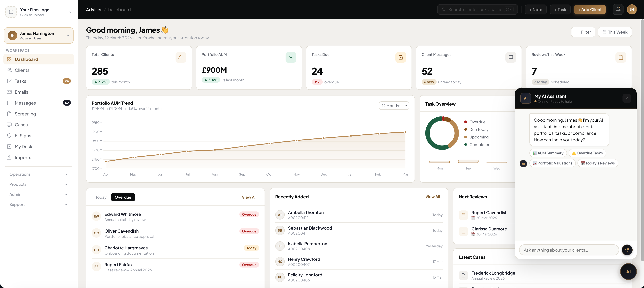644x288 pixels.
Task: Click the Client Messages chat icon
Action: click(x=510, y=57)
